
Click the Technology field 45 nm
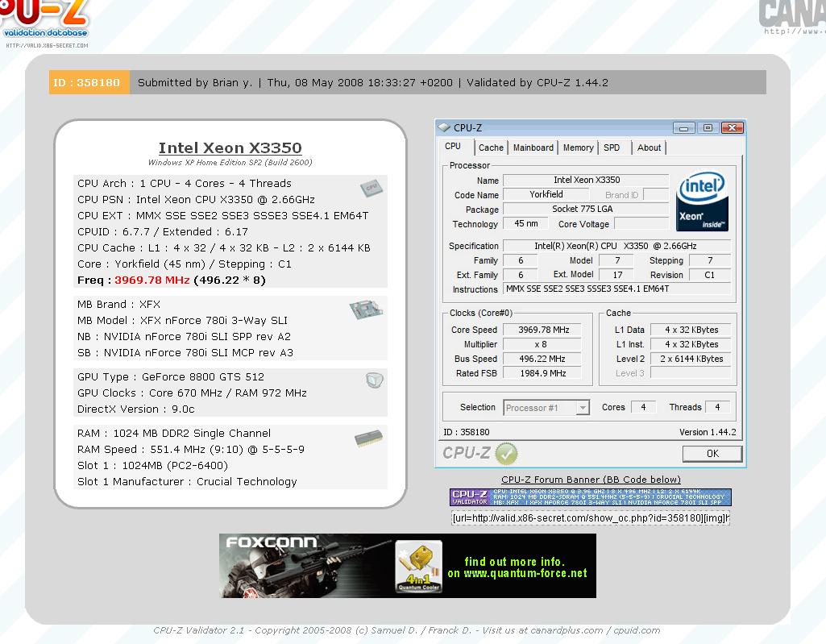coord(525,223)
